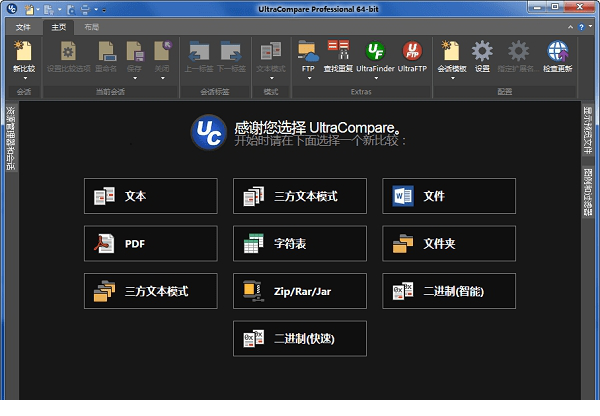This screenshot has width=600, height=416.
Task: Expand the 保存 save dropdown arrow
Action: (x=135, y=78)
